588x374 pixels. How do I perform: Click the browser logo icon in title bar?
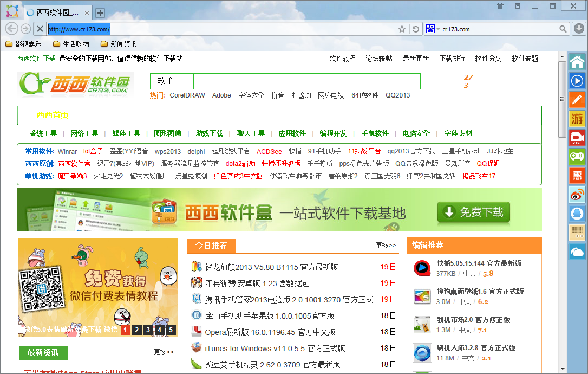(x=12, y=11)
